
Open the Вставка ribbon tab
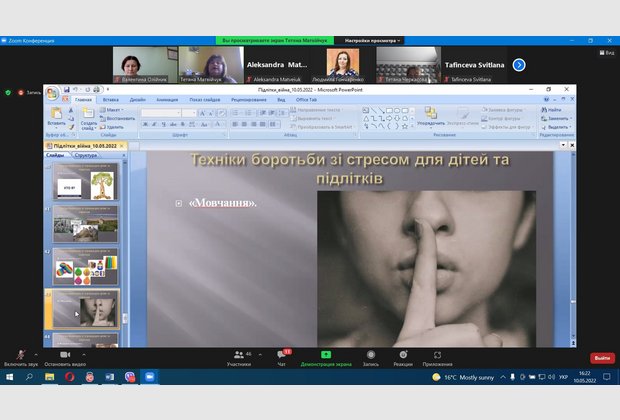tap(110, 100)
